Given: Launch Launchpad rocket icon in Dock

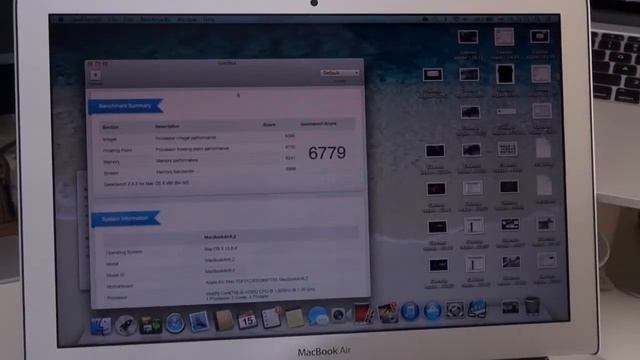Looking at the screenshot, I should point(126,325).
